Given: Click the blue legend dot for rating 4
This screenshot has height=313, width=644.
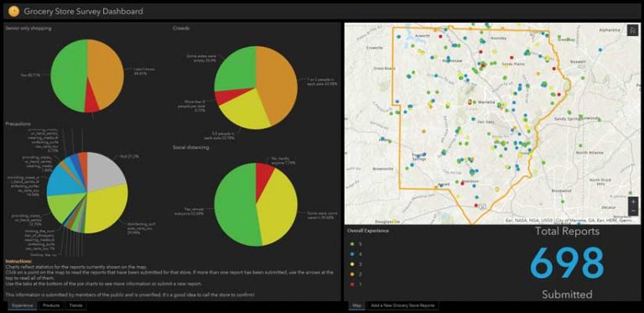Looking at the screenshot, I should (351, 254).
